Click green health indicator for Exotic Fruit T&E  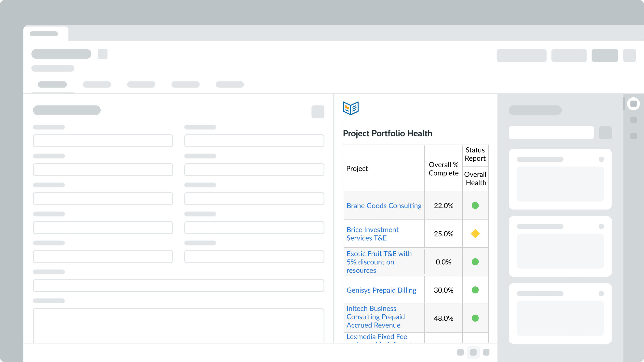pos(475,262)
